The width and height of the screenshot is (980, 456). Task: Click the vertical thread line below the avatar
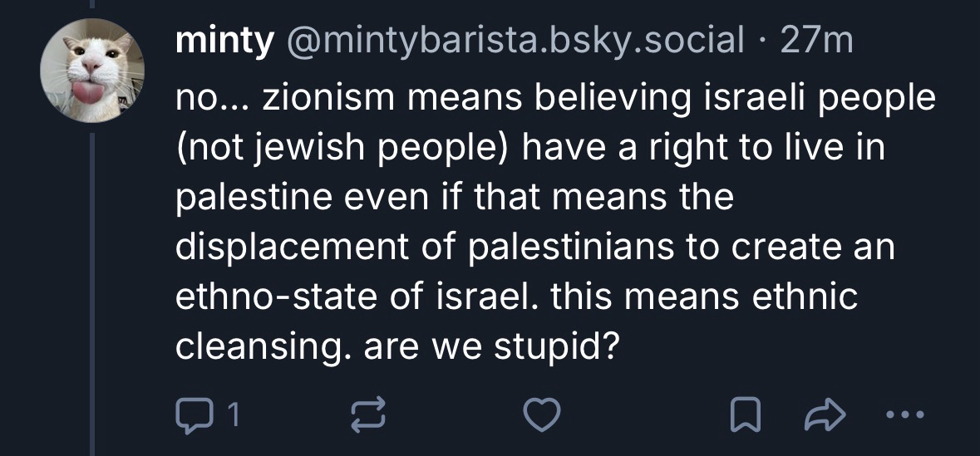pyautogui.click(x=92, y=291)
